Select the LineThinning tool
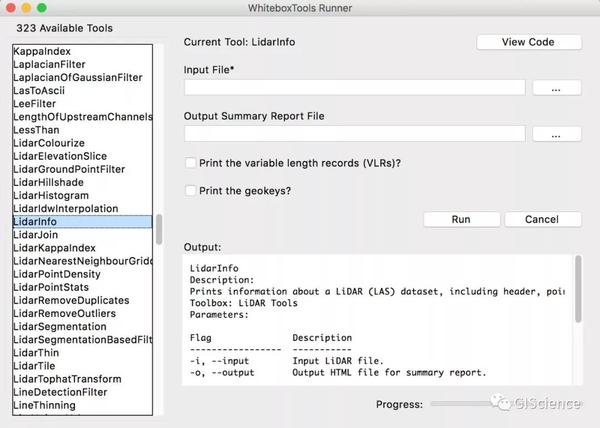Image resolution: width=600 pixels, height=428 pixels. [x=45, y=405]
